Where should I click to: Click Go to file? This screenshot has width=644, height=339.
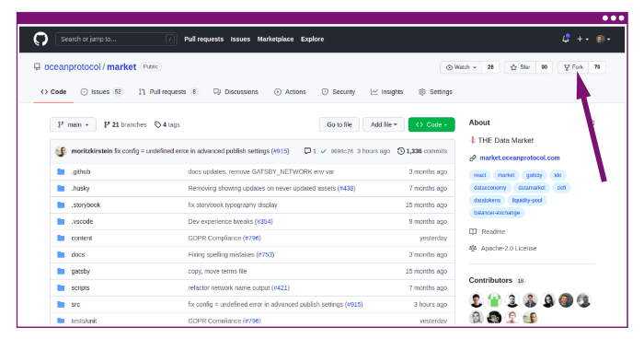[x=339, y=124]
